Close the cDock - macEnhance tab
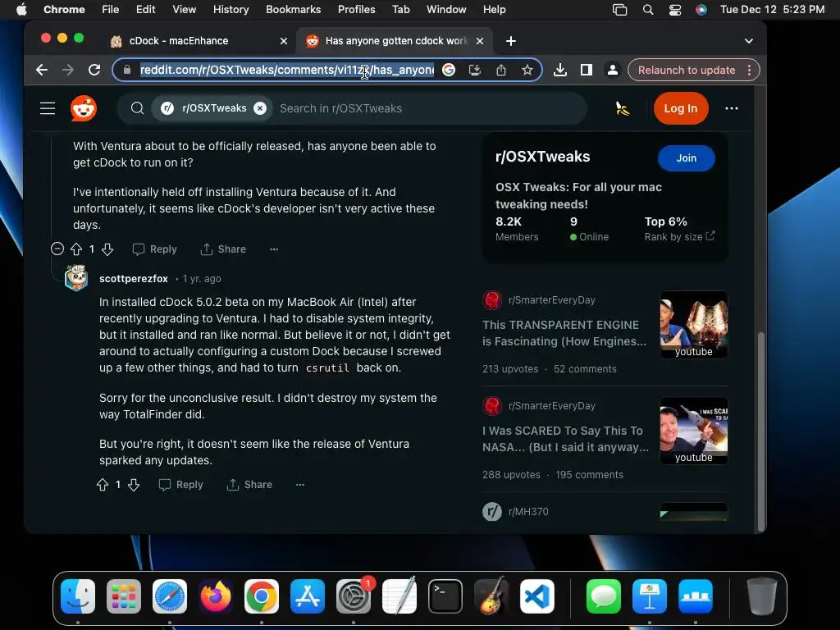 pyautogui.click(x=283, y=41)
